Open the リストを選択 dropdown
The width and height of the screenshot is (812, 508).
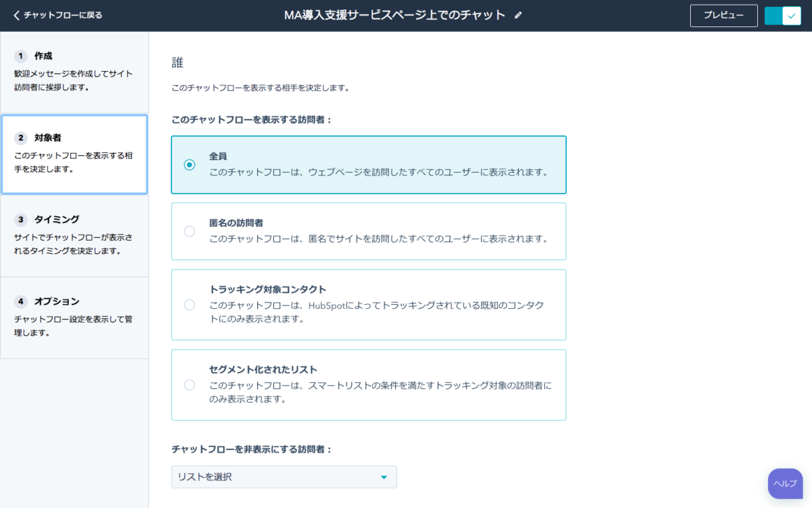[x=284, y=477]
